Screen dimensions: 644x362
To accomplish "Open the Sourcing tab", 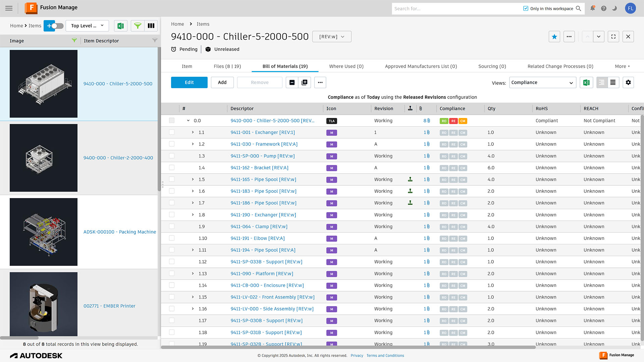I will point(492,66).
